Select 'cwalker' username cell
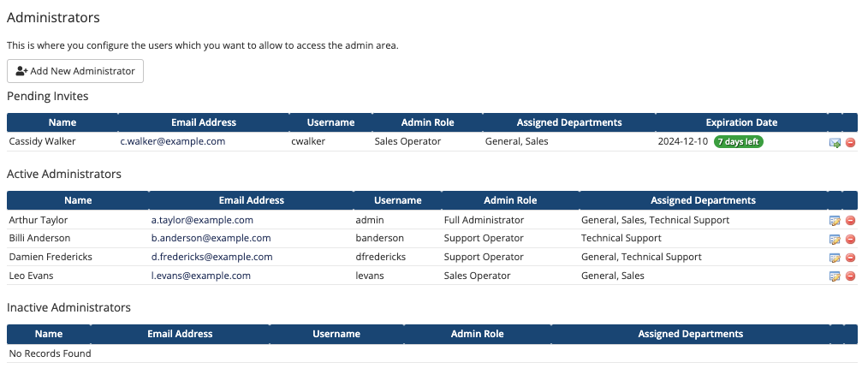Viewport: 868px width, 386px height. pyautogui.click(x=308, y=141)
